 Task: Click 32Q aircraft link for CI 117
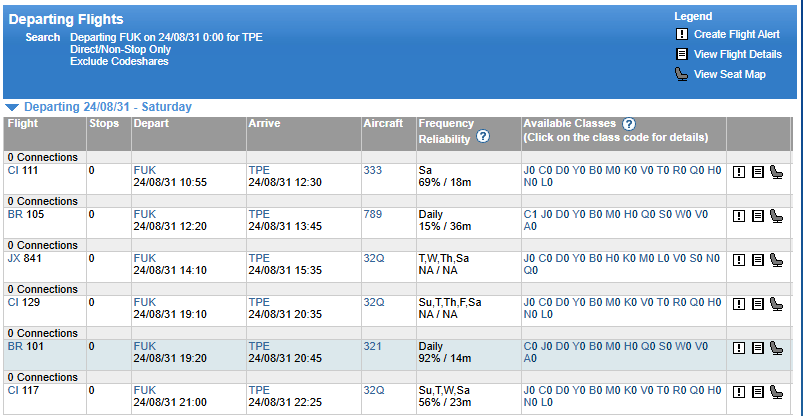click(x=374, y=391)
